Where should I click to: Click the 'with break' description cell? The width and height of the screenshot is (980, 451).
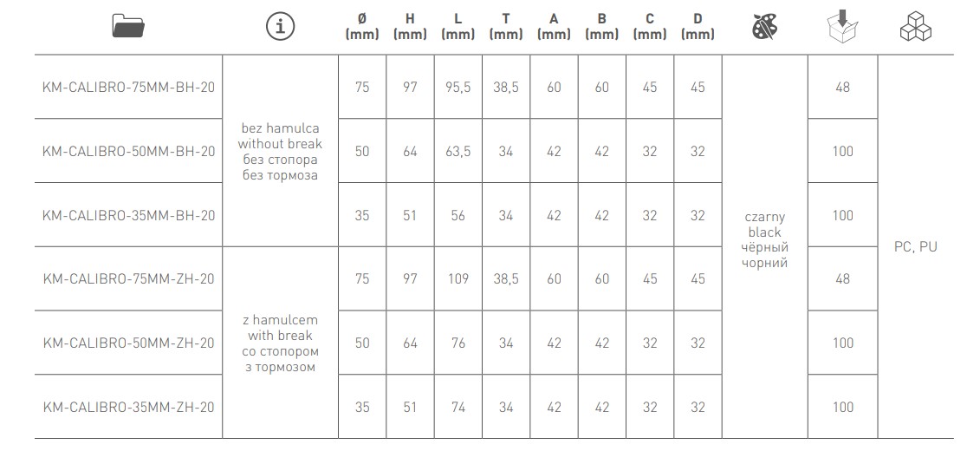click(279, 343)
